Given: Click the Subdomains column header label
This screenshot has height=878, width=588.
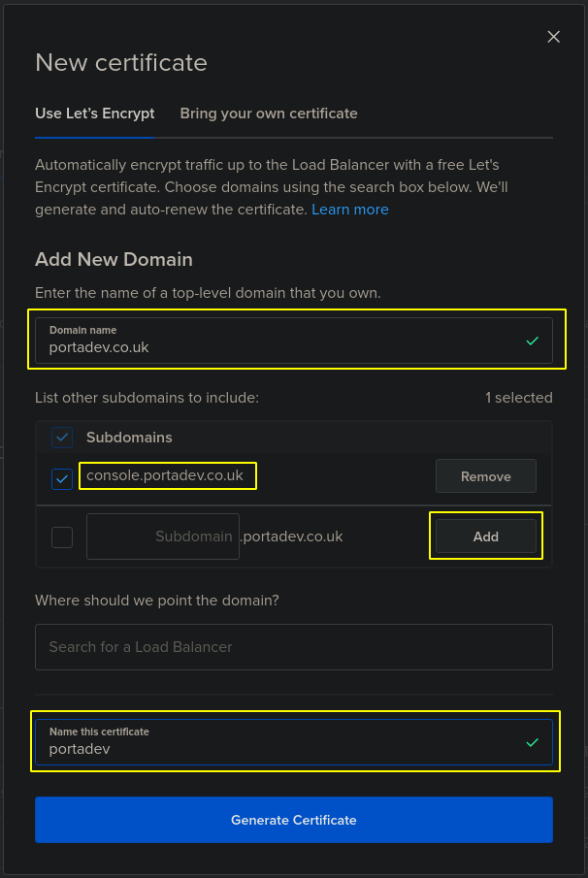Looking at the screenshot, I should click(129, 438).
